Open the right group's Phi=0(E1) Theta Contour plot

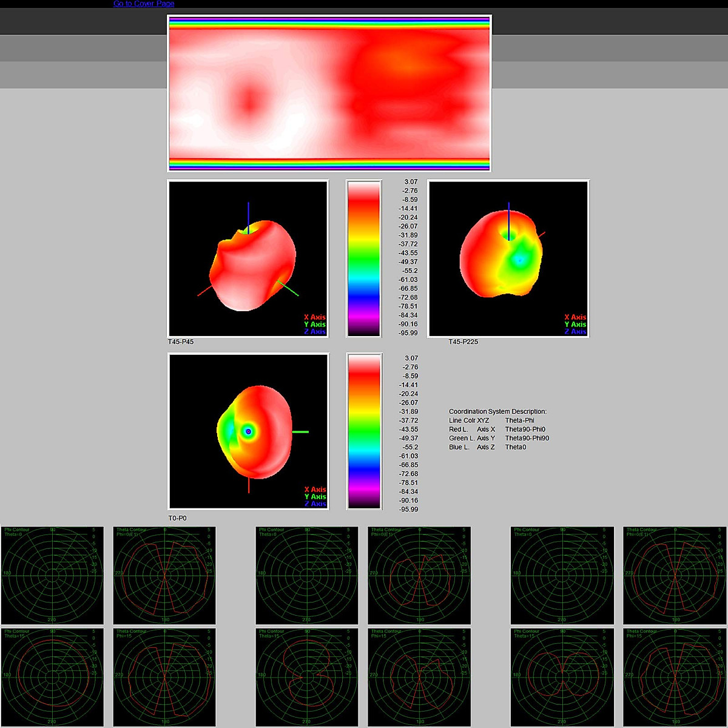pos(675,575)
